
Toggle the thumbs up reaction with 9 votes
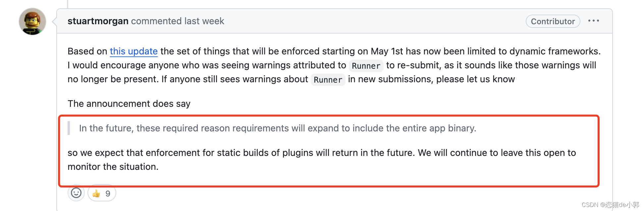102,193
